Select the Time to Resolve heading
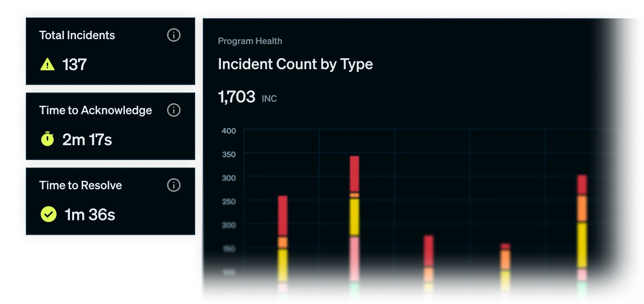Screen dimensions: 644x304 (80, 185)
